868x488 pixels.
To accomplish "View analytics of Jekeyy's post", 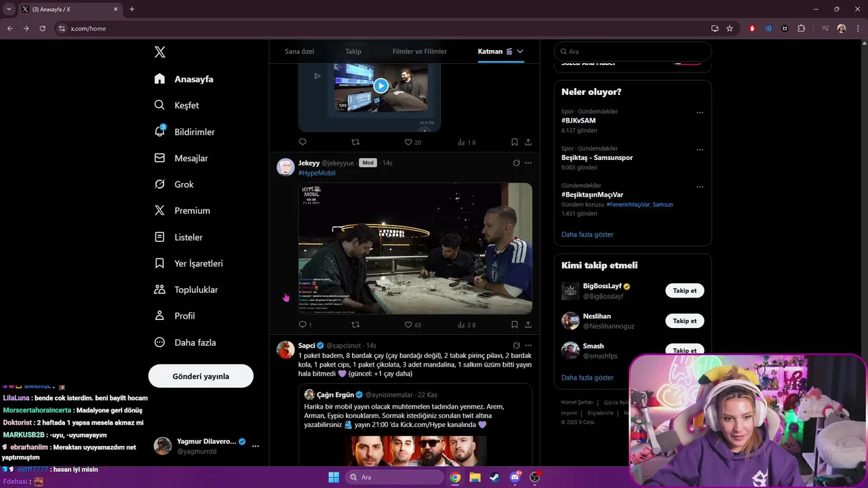I will 467,325.
